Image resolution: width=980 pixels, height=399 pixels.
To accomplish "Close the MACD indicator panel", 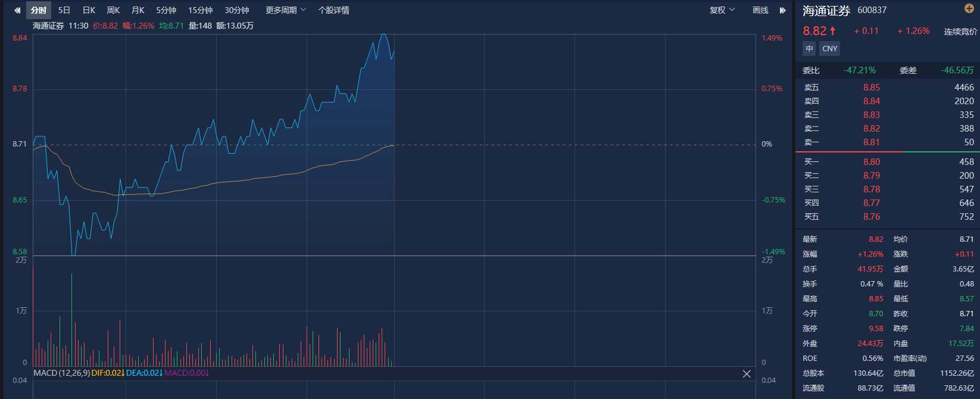I will click(x=747, y=373).
